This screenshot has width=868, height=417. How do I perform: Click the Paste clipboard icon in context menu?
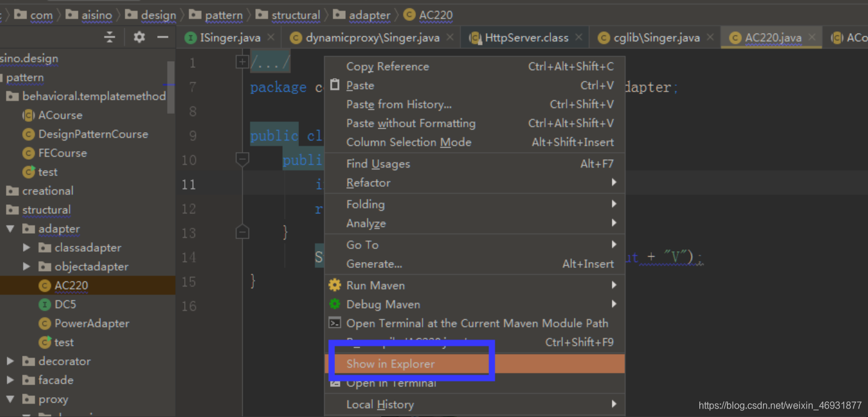[x=335, y=85]
